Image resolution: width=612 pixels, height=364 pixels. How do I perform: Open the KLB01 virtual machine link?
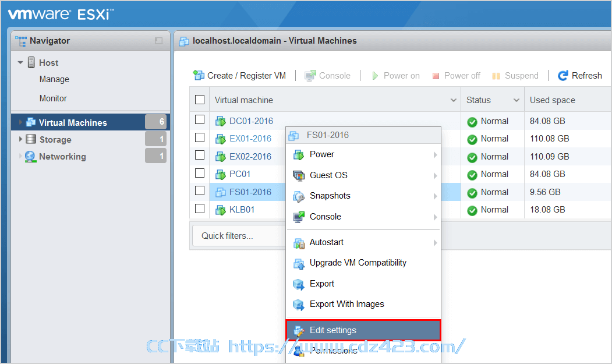242,210
